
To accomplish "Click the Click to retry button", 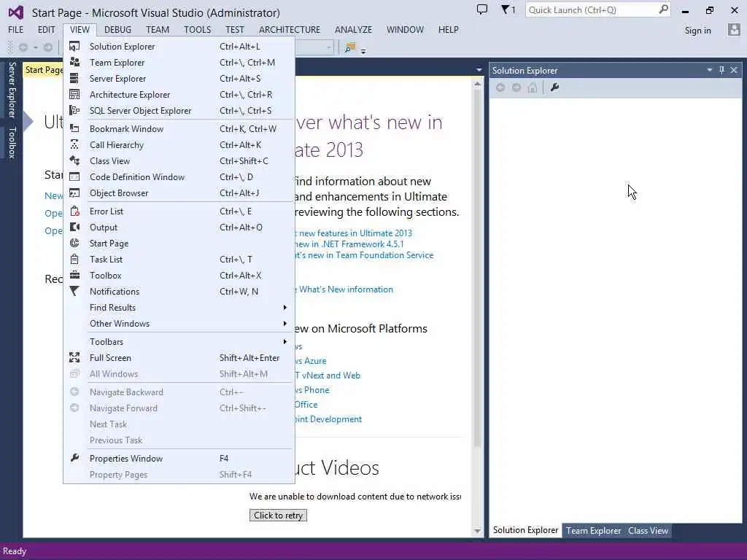I will coord(278,516).
